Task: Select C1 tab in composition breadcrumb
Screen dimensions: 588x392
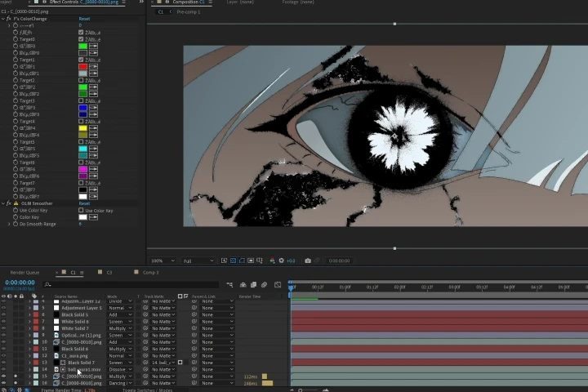Action: (161, 12)
